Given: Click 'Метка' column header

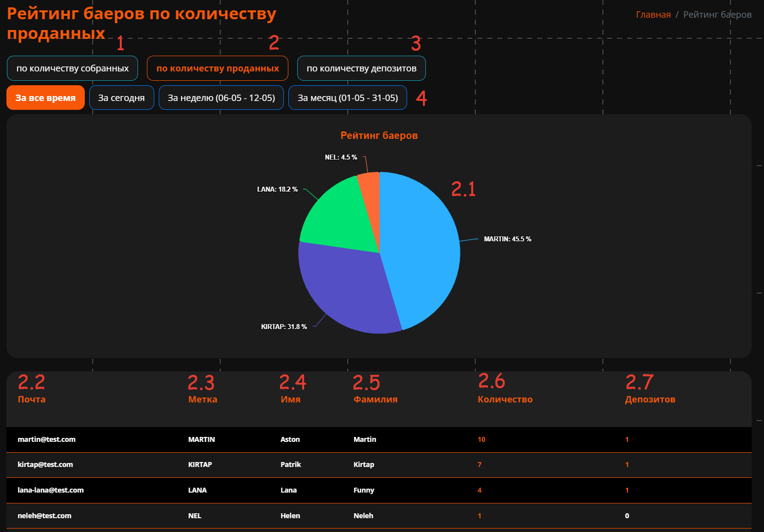Looking at the screenshot, I should [203, 399].
